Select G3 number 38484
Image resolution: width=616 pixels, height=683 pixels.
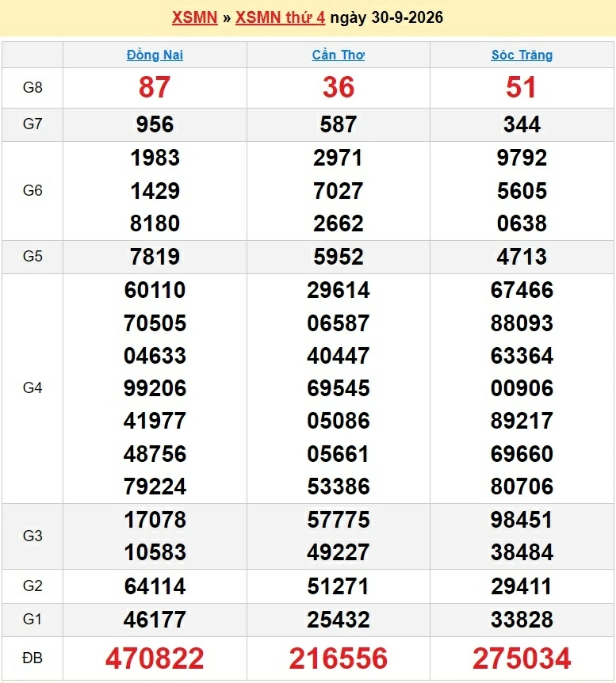click(x=522, y=552)
